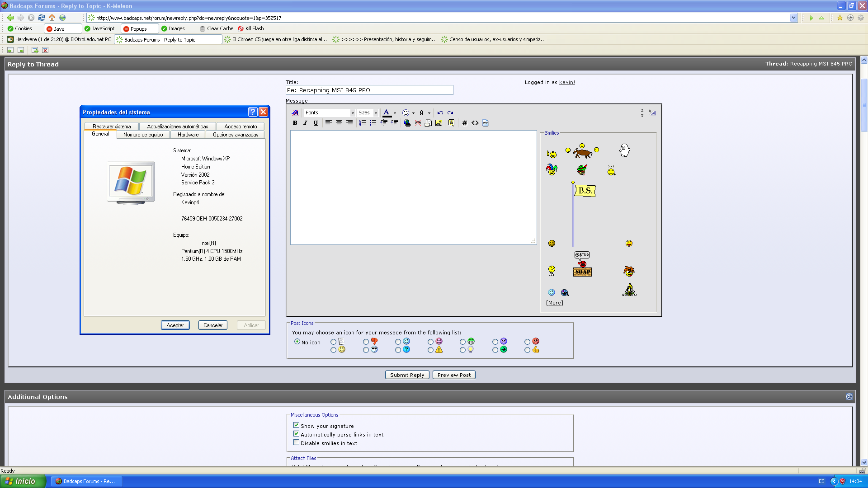Viewport: 868px width, 488px height.
Task: Expand the smilies dropdown arrow
Action: (413, 113)
